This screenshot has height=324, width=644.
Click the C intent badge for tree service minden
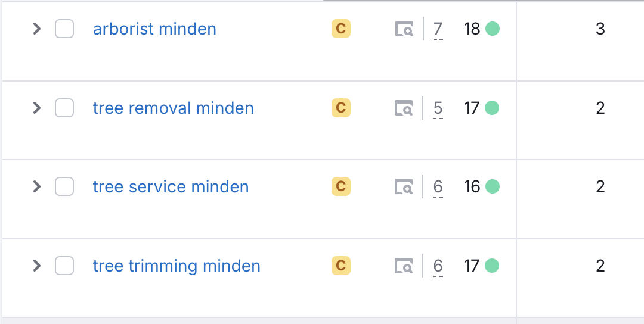click(341, 186)
